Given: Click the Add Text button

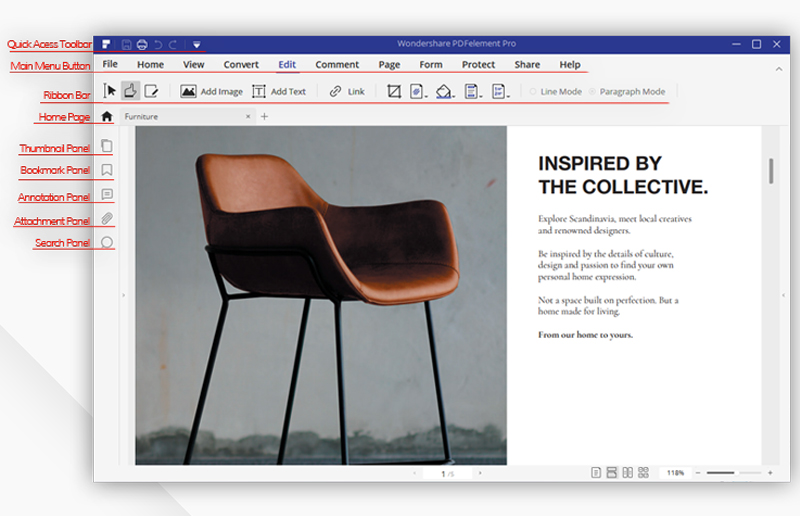Looking at the screenshot, I should click(279, 91).
